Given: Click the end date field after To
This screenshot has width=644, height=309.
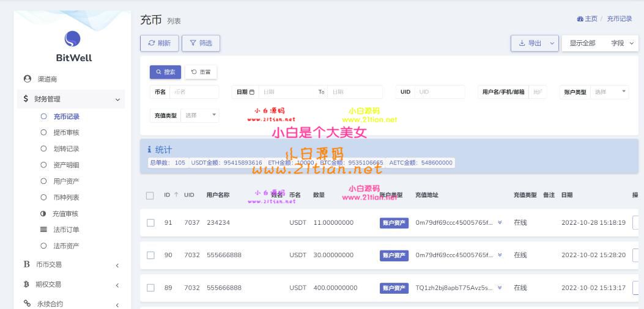Looking at the screenshot, I should click(x=355, y=92).
